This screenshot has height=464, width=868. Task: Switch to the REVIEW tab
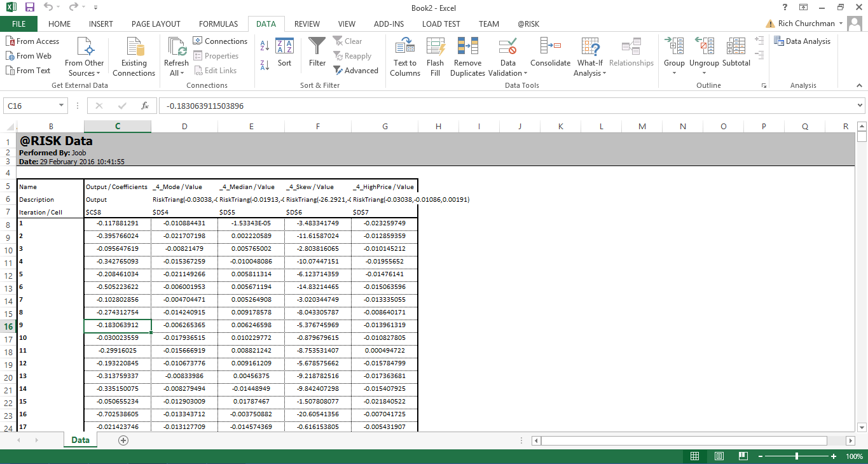(x=307, y=24)
